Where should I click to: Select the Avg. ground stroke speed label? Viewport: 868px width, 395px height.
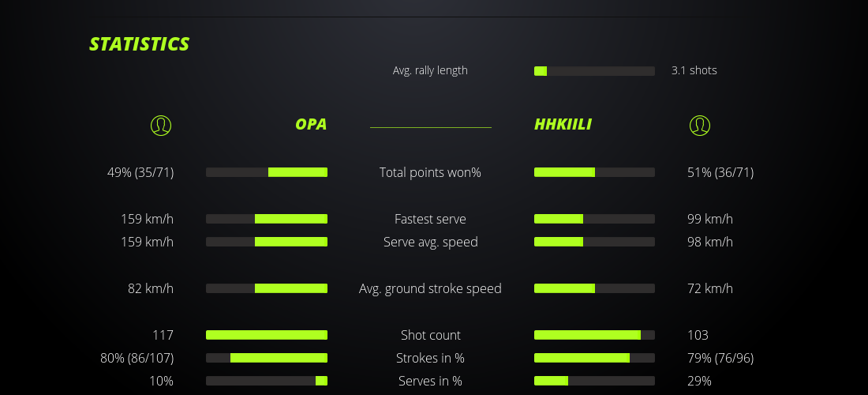coord(430,288)
